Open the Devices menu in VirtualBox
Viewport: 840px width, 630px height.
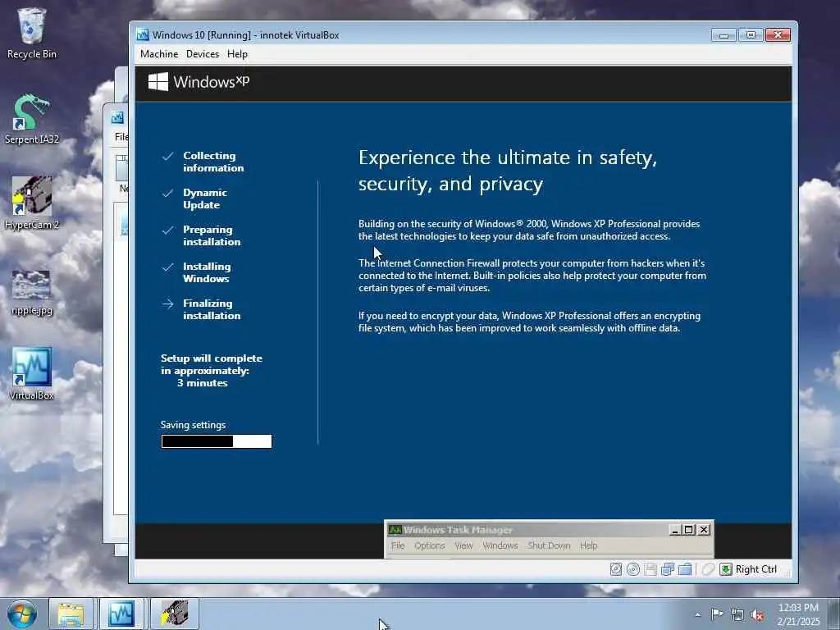pyautogui.click(x=203, y=54)
